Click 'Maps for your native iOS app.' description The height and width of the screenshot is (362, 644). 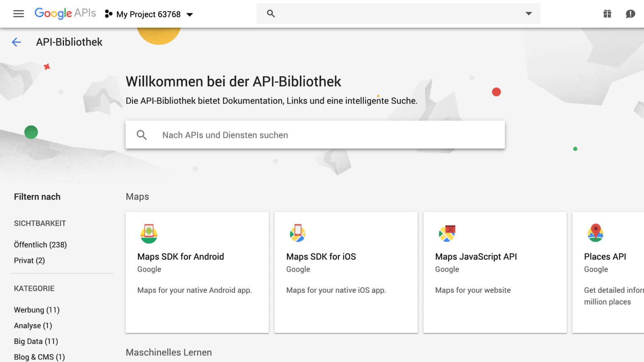(336, 290)
